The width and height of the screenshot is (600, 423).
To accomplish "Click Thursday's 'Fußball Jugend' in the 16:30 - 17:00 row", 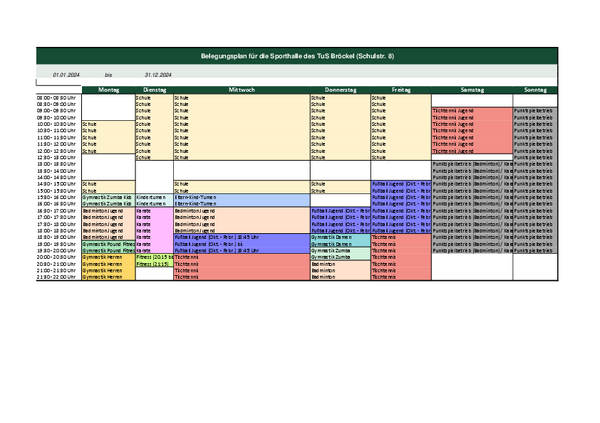I will coord(341,211).
